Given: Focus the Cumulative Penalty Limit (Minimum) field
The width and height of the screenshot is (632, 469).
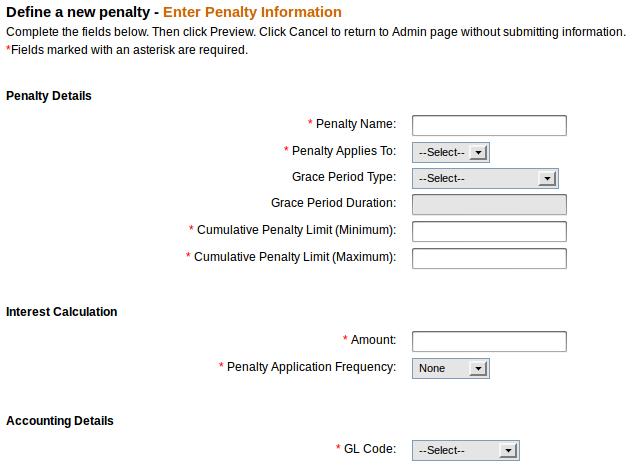Looking at the screenshot, I should tap(489, 231).
